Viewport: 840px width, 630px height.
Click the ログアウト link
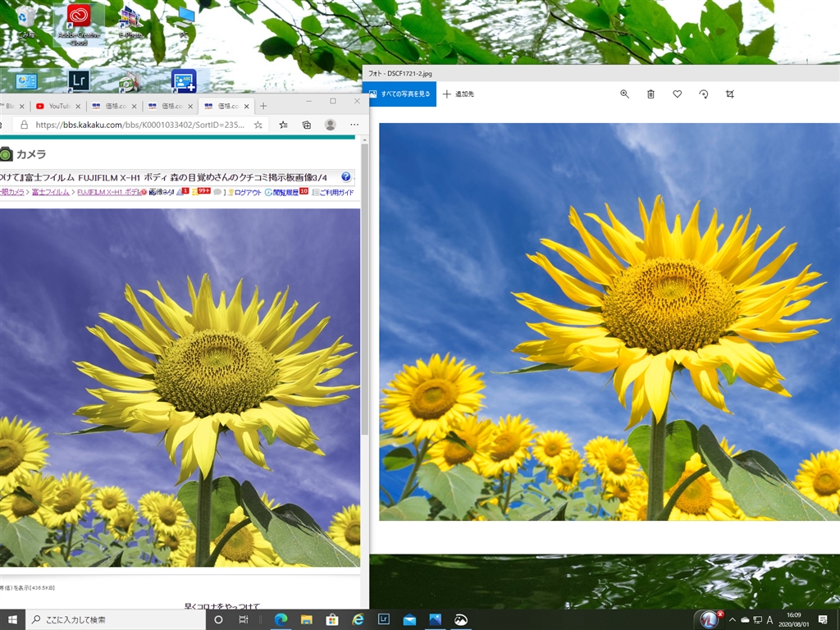pyautogui.click(x=248, y=192)
